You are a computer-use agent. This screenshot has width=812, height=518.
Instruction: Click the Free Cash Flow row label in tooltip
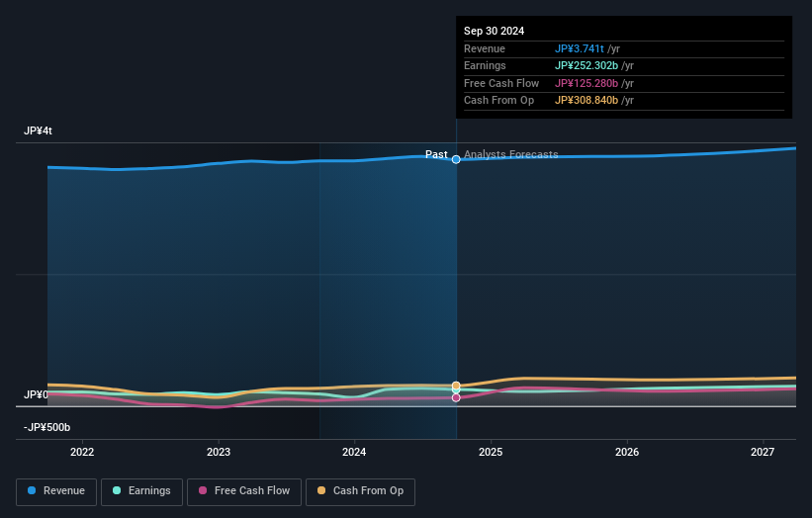tap(501, 83)
